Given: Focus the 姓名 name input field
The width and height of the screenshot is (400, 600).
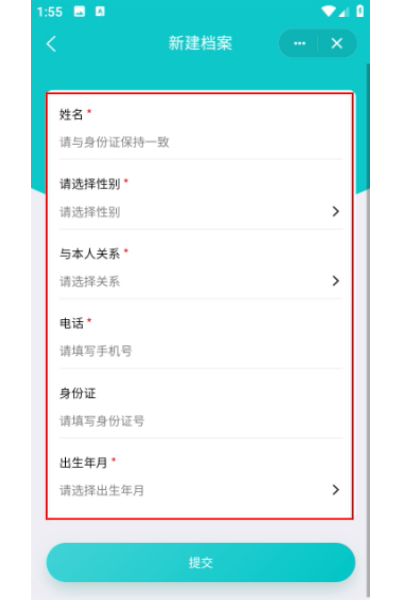Looking at the screenshot, I should [201, 142].
